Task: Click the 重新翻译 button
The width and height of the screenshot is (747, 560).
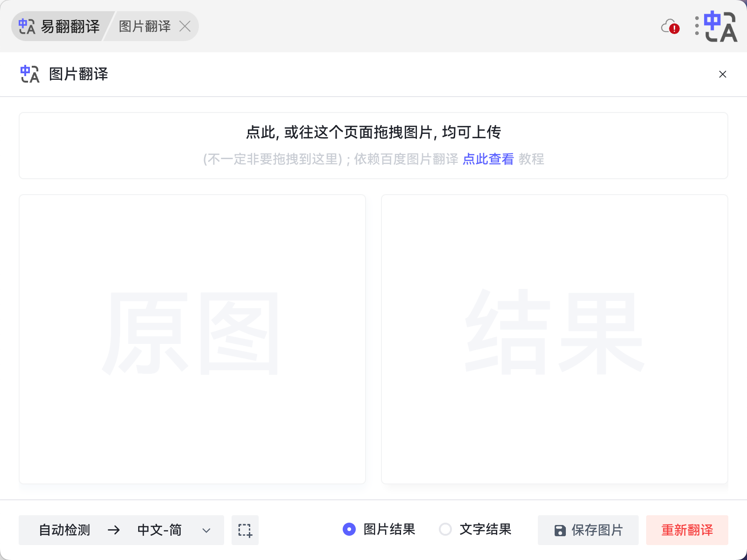Action: click(687, 530)
